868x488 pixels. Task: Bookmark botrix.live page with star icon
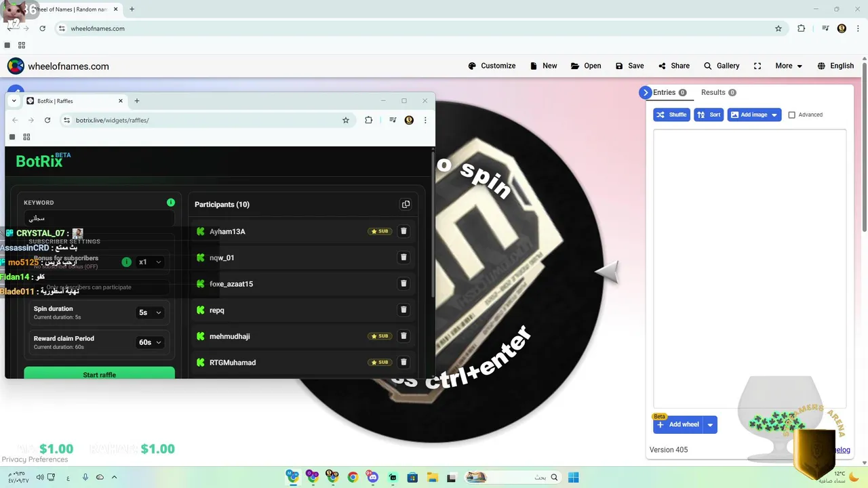346,120
